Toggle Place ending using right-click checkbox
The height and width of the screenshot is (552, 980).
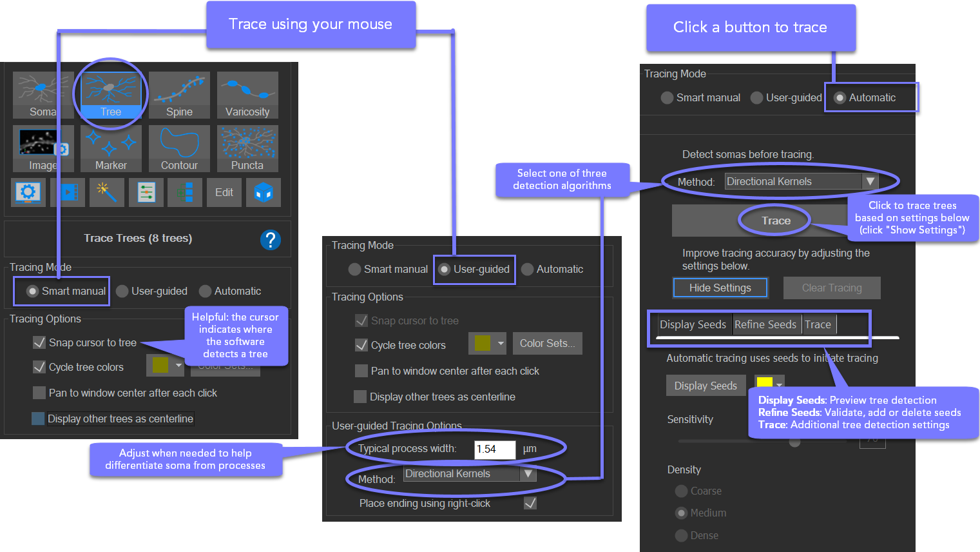tap(530, 503)
